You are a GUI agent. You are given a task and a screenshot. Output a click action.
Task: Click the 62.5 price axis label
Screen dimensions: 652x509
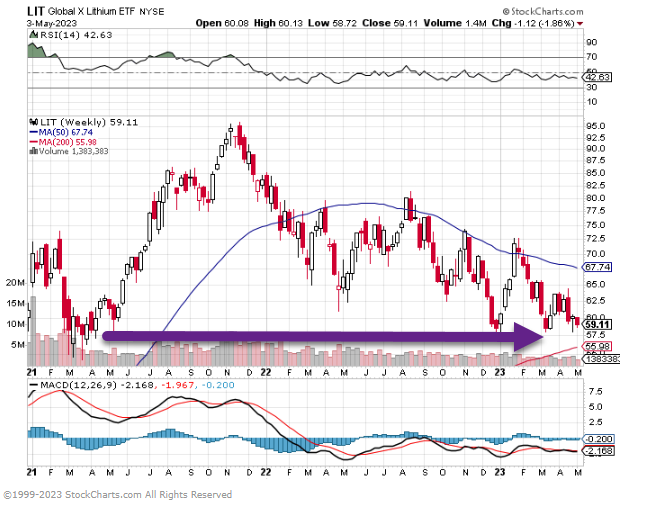[x=595, y=301]
